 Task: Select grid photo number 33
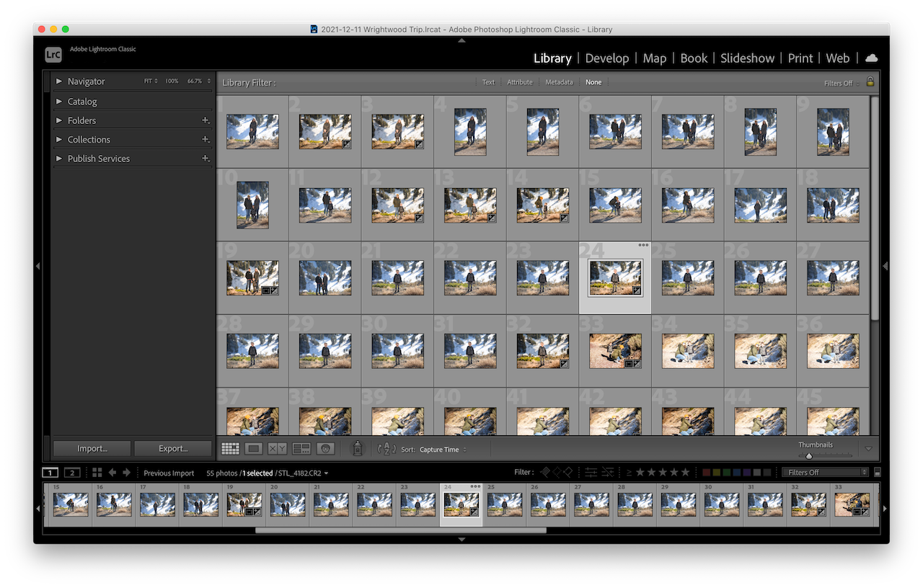tap(615, 351)
